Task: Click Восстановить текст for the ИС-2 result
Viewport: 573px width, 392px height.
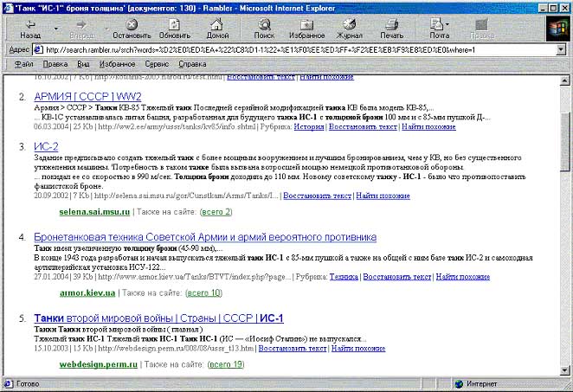Action: [x=317, y=196]
